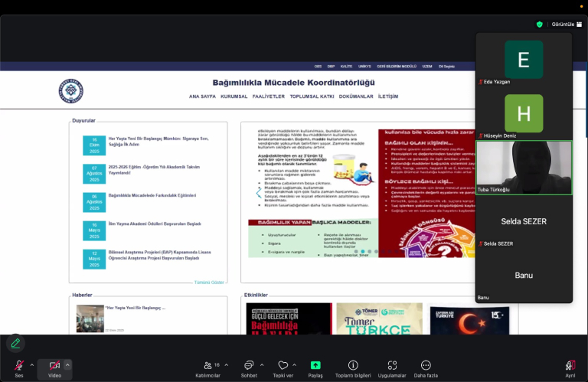Viewport: 588px width, 382px height.
Task: Click the Tümünü Göster link
Action: tap(209, 282)
